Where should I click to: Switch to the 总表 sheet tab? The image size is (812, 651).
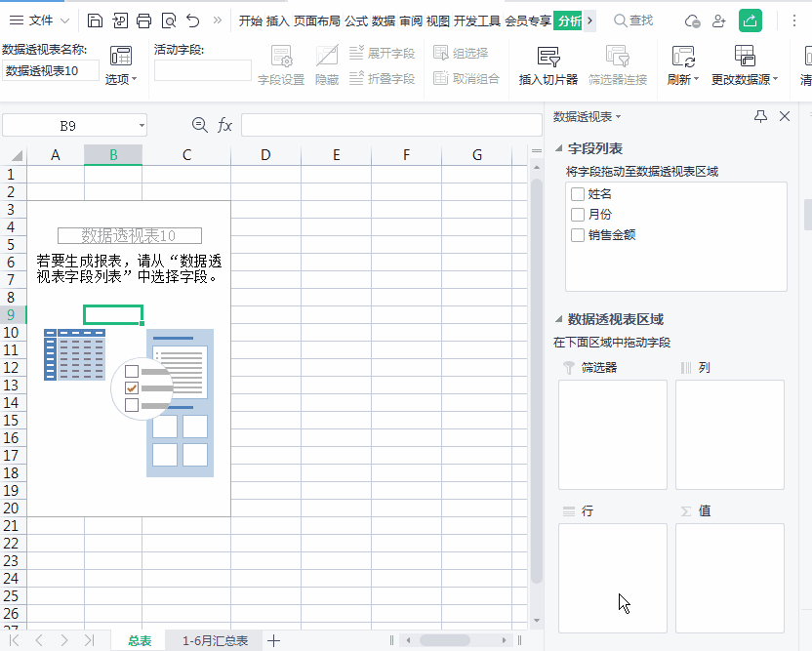click(x=140, y=640)
